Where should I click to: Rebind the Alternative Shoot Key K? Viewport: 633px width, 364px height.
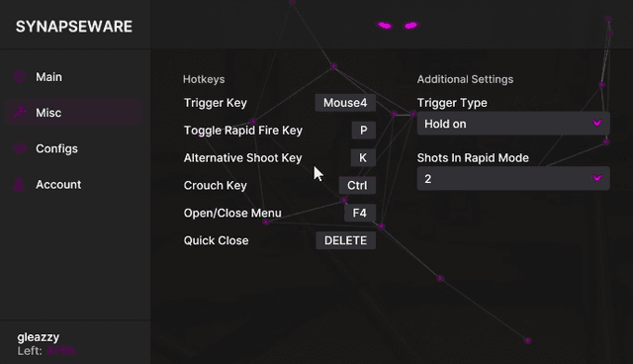(x=363, y=157)
